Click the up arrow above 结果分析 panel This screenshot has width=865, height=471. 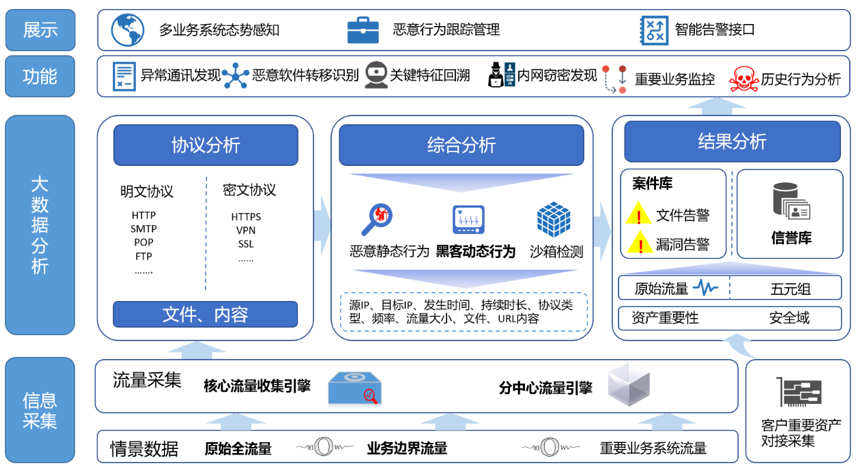click(717, 106)
